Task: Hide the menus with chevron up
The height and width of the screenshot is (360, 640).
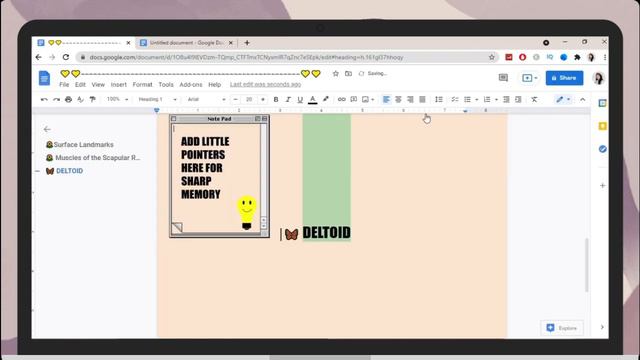Action: pos(582,99)
